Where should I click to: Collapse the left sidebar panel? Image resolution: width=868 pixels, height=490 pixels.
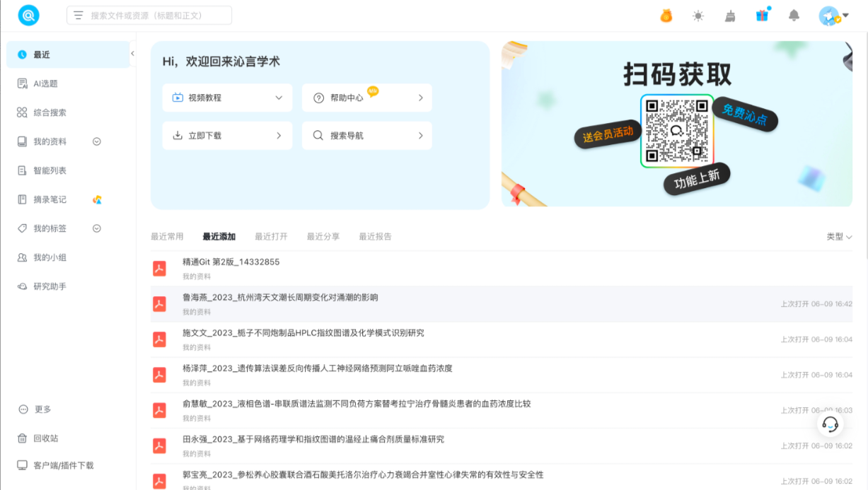click(132, 54)
